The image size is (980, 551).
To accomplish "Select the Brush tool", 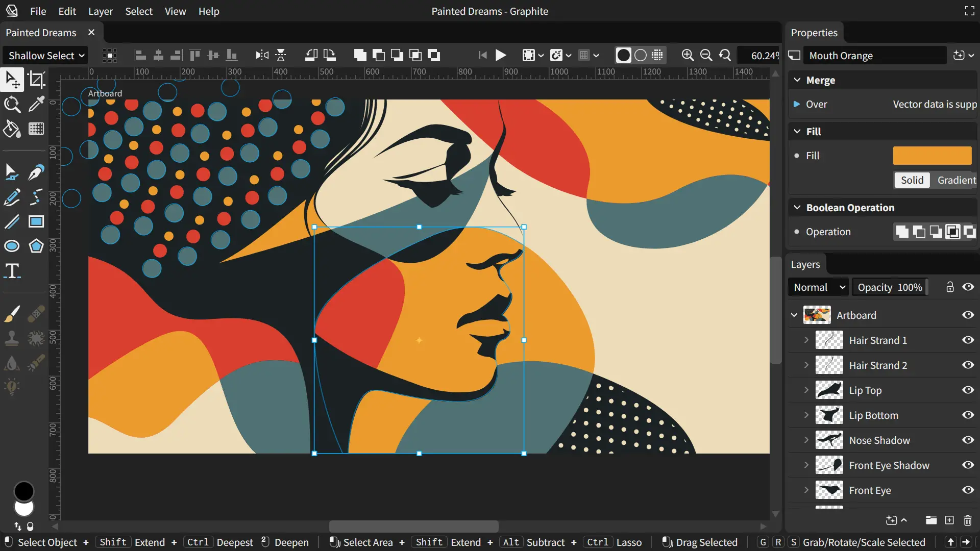I will [12, 314].
